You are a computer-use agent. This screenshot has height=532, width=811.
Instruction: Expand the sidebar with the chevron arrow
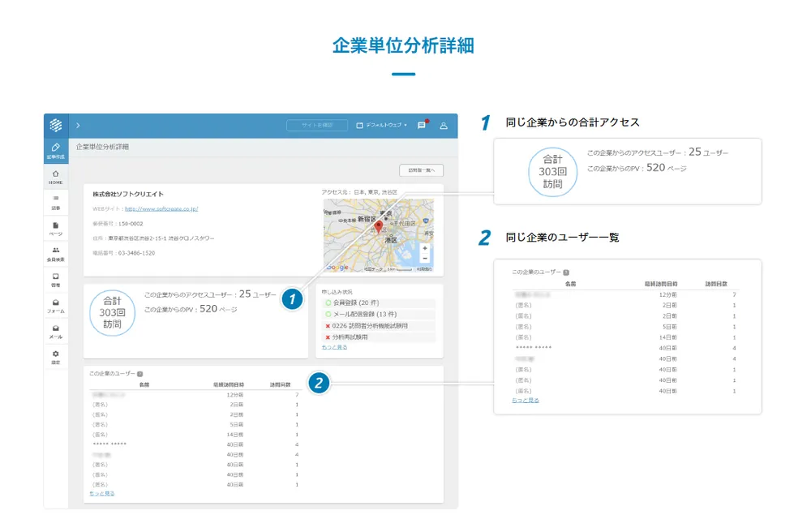click(78, 126)
